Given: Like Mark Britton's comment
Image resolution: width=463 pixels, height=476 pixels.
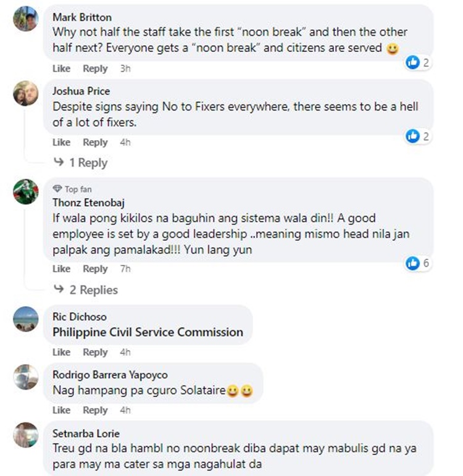Looking at the screenshot, I should coord(61,69).
